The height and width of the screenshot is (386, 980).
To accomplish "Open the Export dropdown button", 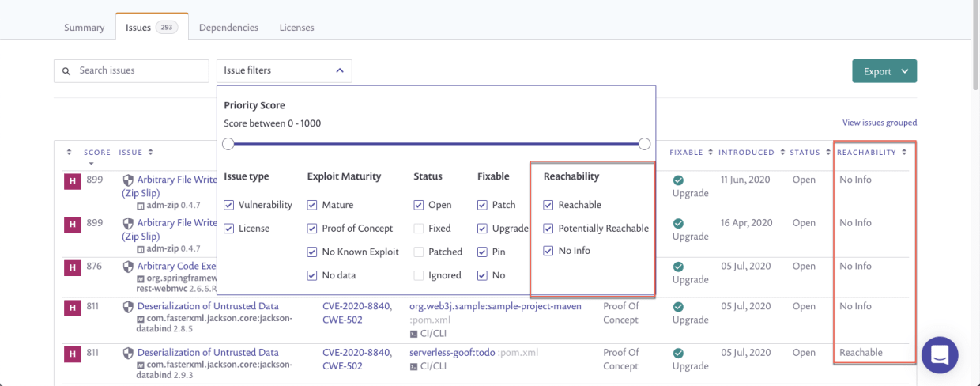I will tap(884, 71).
